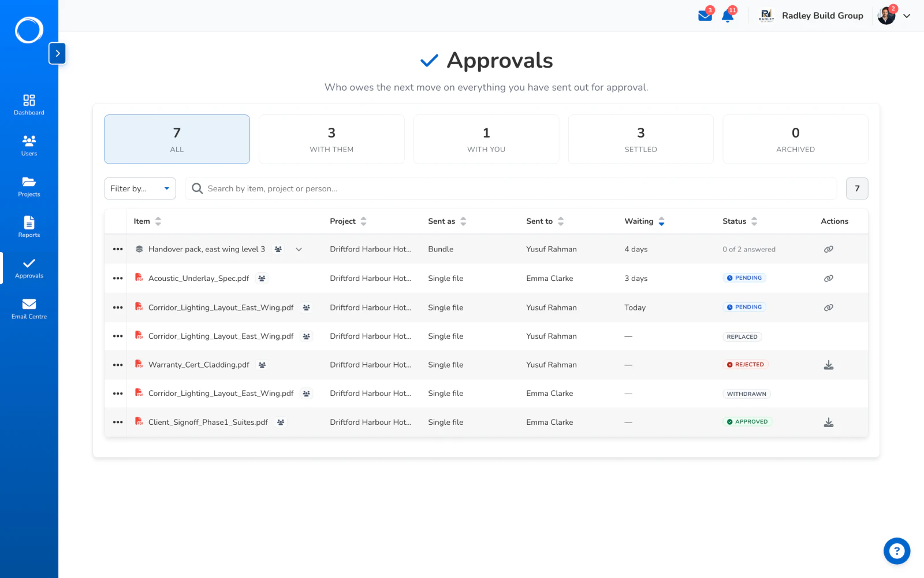Download Client_Signoff_Phase1_Suites.pdf
The width and height of the screenshot is (924, 578).
(x=829, y=422)
